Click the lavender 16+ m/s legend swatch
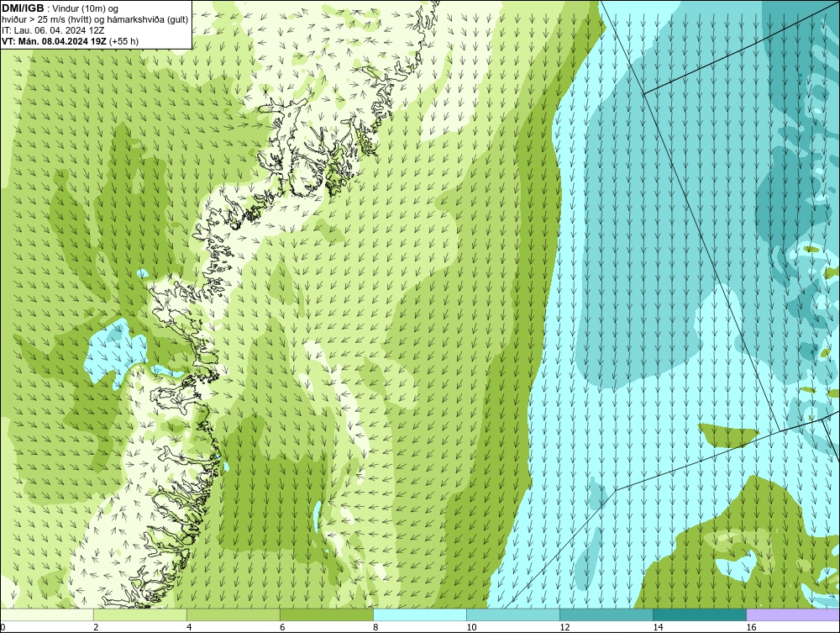The width and height of the screenshot is (840, 633). [x=792, y=615]
